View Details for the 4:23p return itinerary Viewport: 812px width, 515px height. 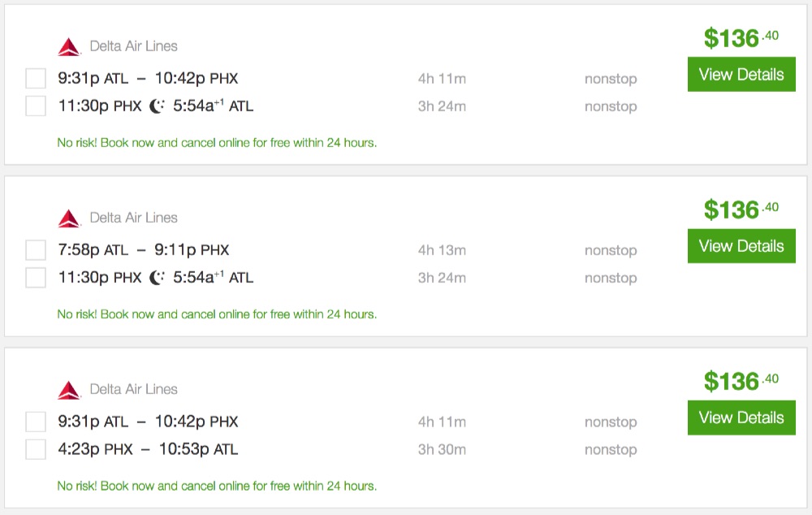point(741,418)
